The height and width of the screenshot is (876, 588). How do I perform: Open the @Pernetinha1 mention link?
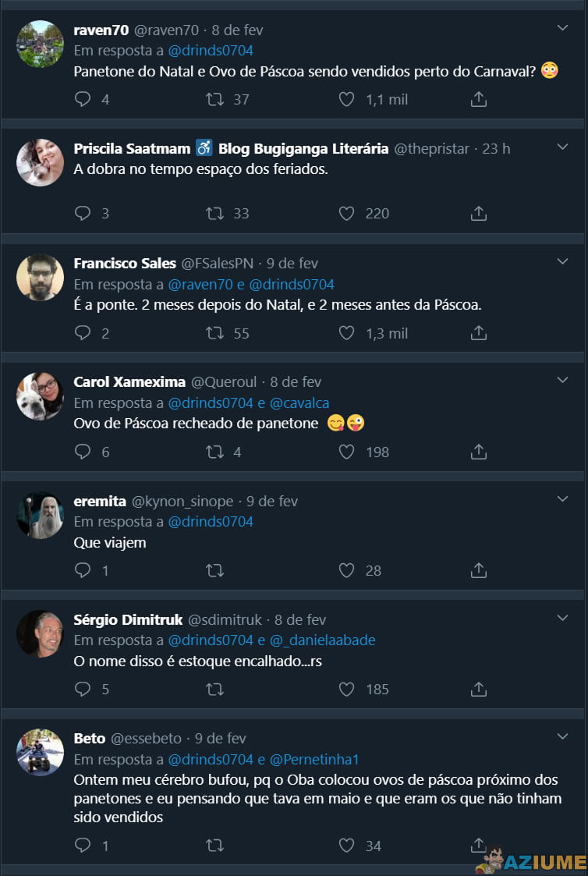pos(314,759)
